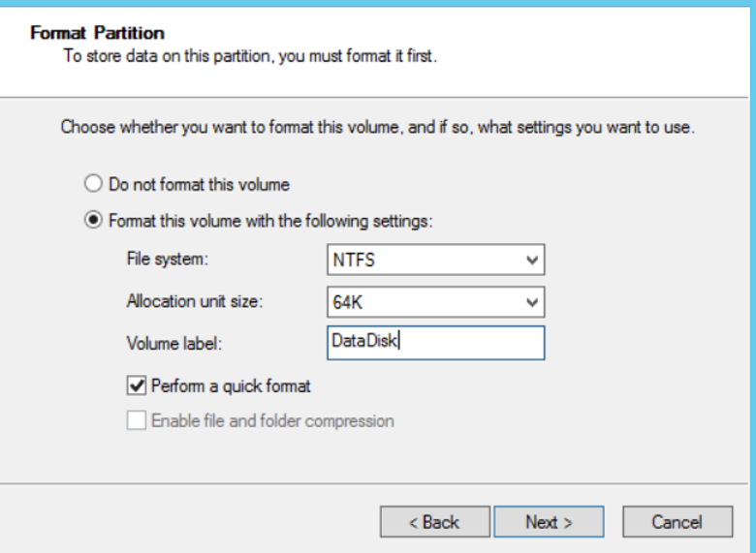Click the Do not format this volume label text
756x553 pixels.
[199, 184]
